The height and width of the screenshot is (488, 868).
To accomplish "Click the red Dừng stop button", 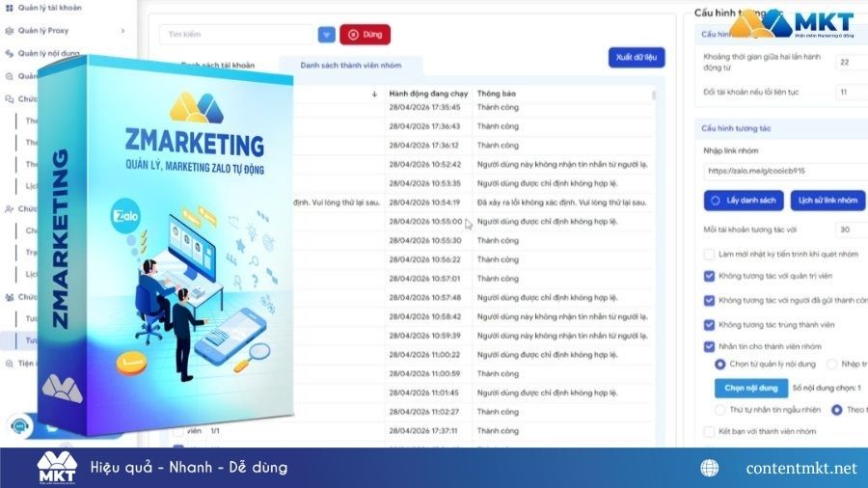I will pos(365,35).
